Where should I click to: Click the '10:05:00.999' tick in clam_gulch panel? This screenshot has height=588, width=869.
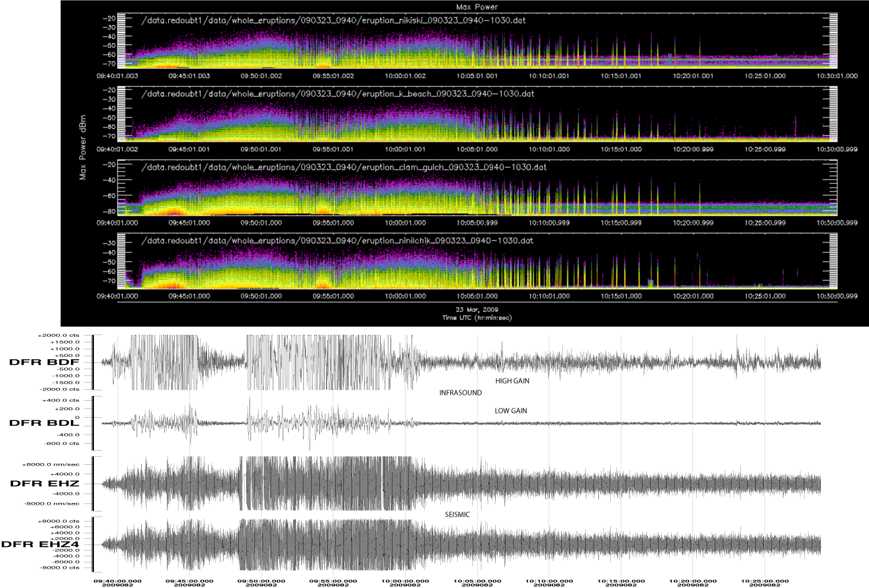476,223
